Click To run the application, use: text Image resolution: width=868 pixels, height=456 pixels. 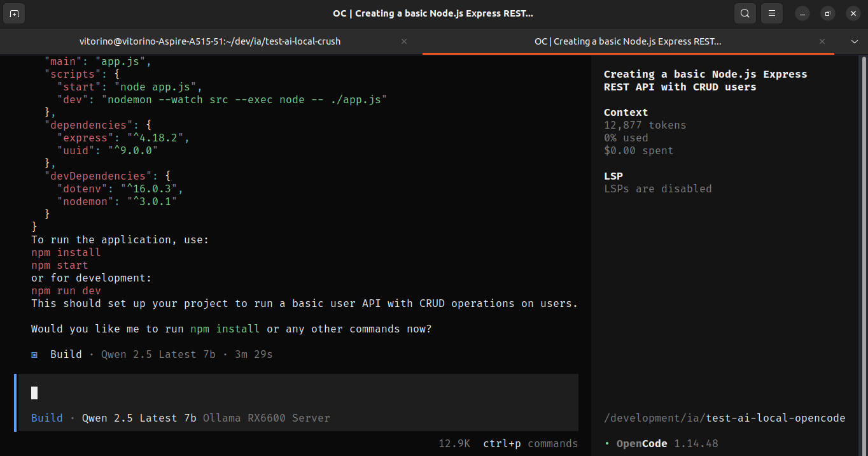coord(120,239)
